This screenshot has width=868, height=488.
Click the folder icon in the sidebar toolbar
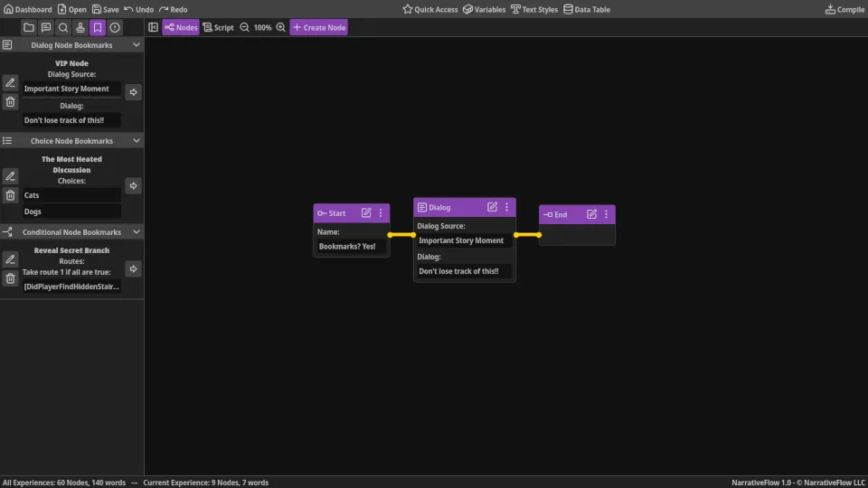[29, 27]
